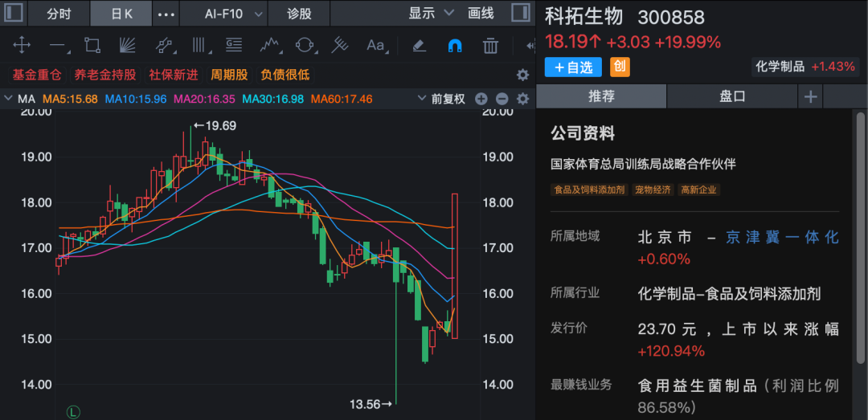
Task: Select the move crosshair drawing tool
Action: (22, 45)
